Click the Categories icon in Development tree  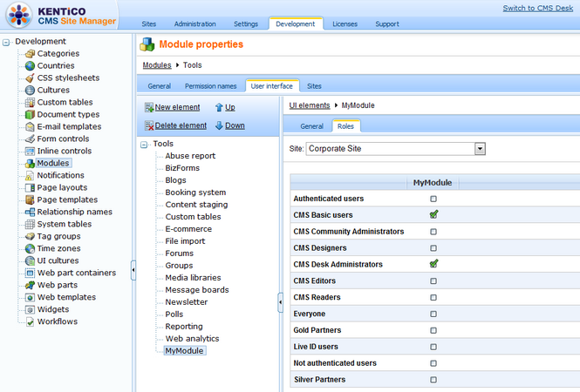click(x=30, y=54)
